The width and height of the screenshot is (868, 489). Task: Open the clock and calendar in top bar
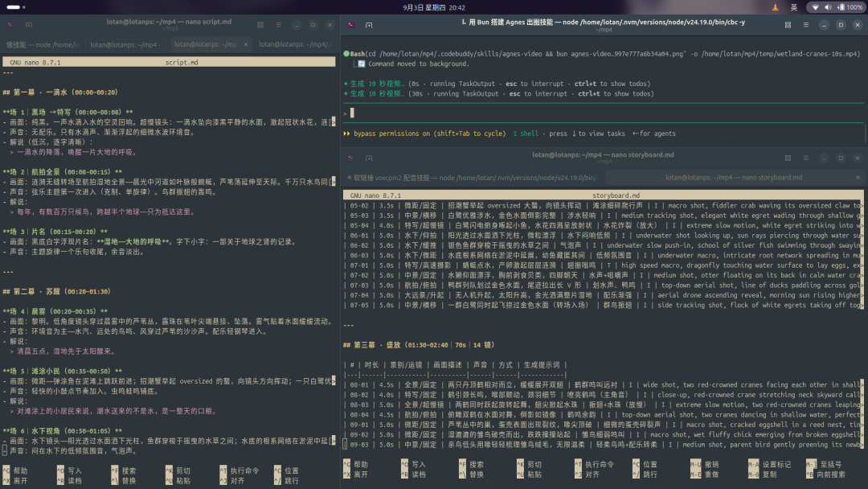pos(434,8)
